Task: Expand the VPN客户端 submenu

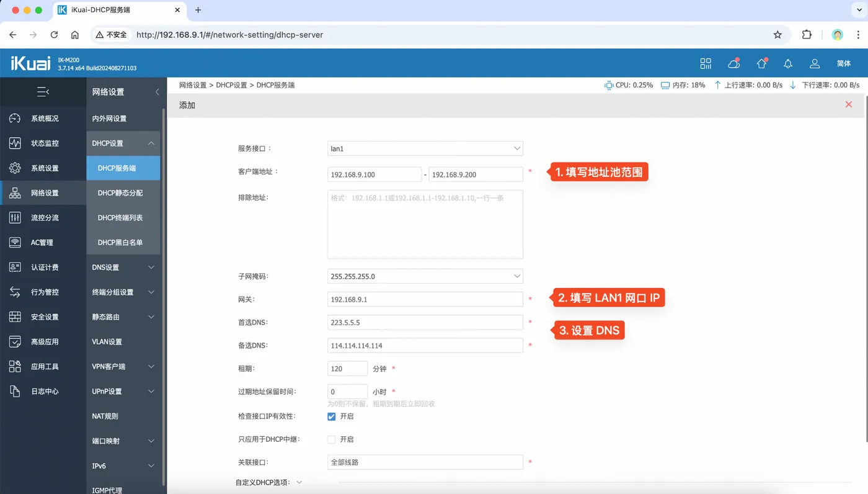Action: coord(151,367)
